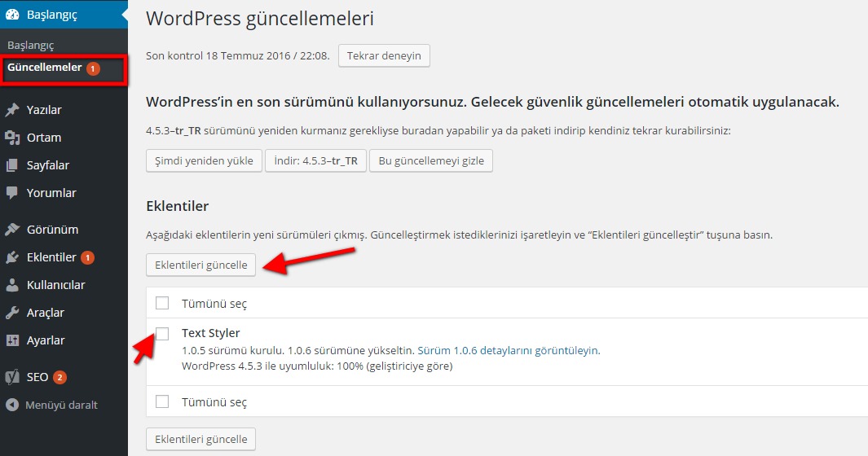The width and height of the screenshot is (868, 456).
Task: Click the Eklentiler notification badge
Action: click(x=87, y=257)
